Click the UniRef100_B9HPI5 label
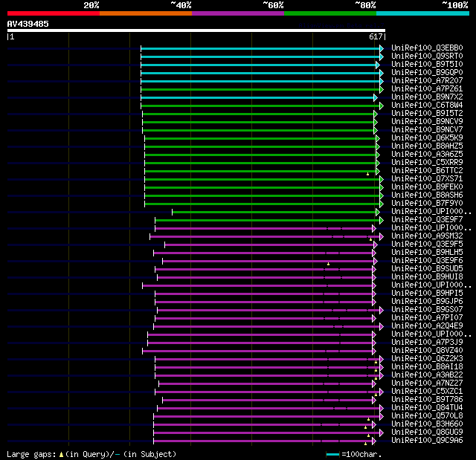 point(427,294)
